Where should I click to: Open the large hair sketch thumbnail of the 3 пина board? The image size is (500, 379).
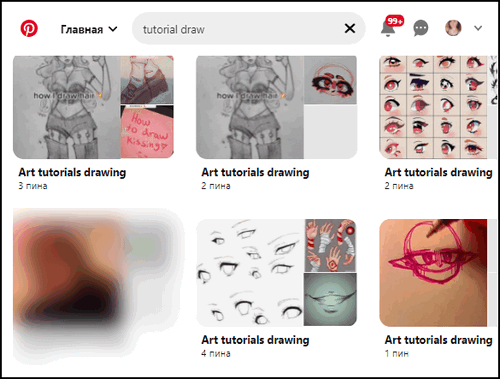tap(67, 107)
